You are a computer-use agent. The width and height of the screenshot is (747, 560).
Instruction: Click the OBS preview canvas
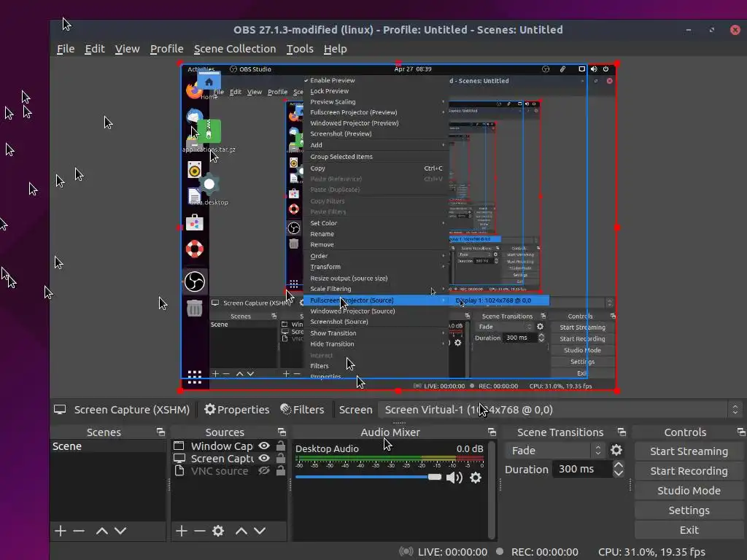click(x=398, y=227)
